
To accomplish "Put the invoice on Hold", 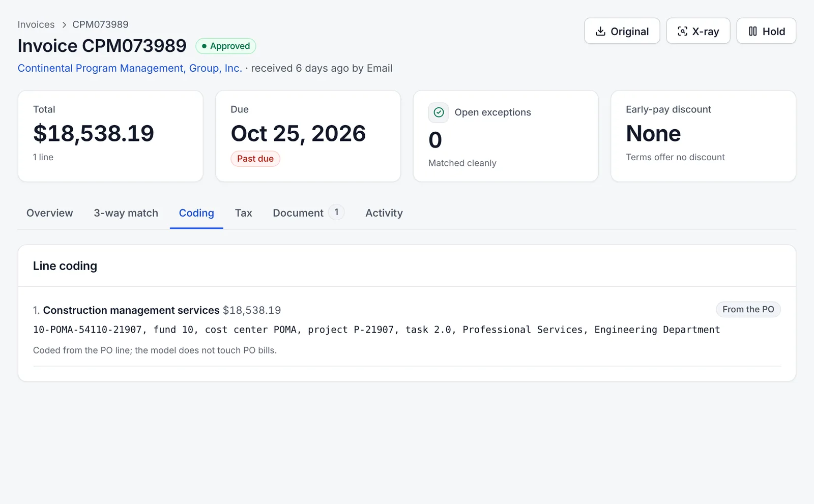I will click(x=766, y=31).
